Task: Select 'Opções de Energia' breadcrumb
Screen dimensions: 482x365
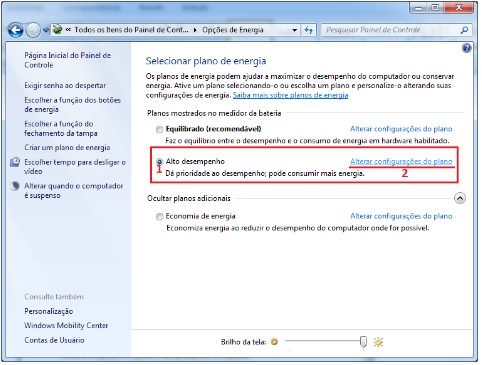Action: click(233, 30)
